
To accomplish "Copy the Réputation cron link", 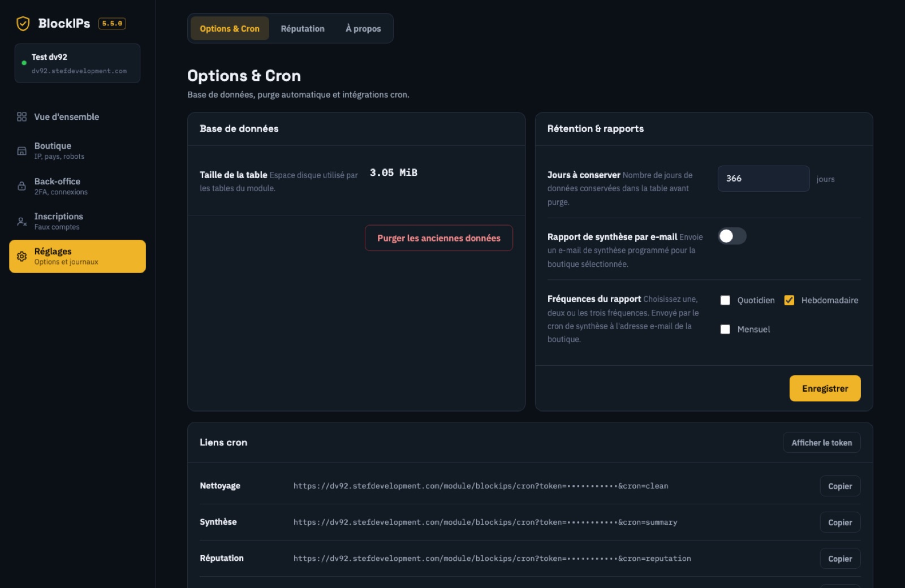I will tap(840, 559).
